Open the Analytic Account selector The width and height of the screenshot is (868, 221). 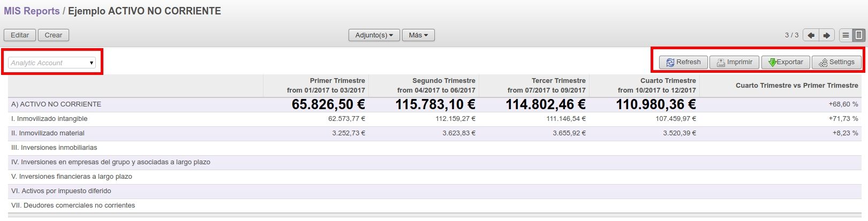point(52,63)
